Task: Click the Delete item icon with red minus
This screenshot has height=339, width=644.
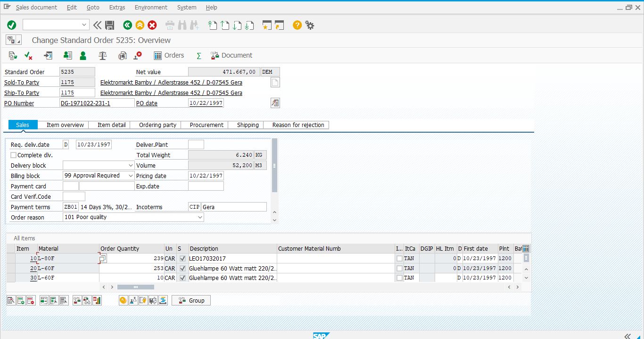Action: pos(31,300)
